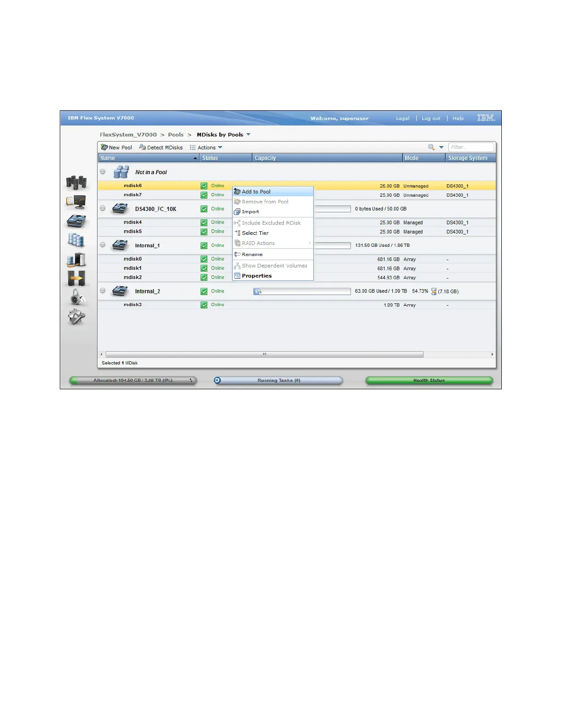Click the mdisk3 online status icon

[x=204, y=305]
